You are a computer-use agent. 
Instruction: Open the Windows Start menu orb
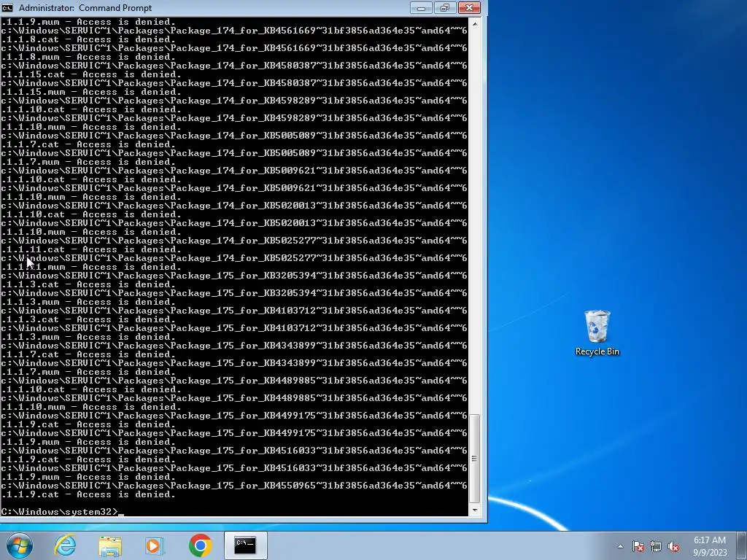19,545
